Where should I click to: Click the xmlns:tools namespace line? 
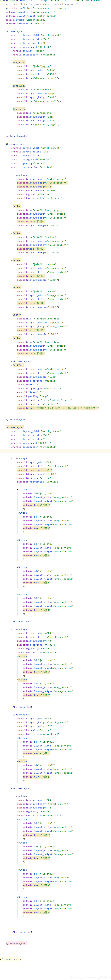click(x=38, y=8)
